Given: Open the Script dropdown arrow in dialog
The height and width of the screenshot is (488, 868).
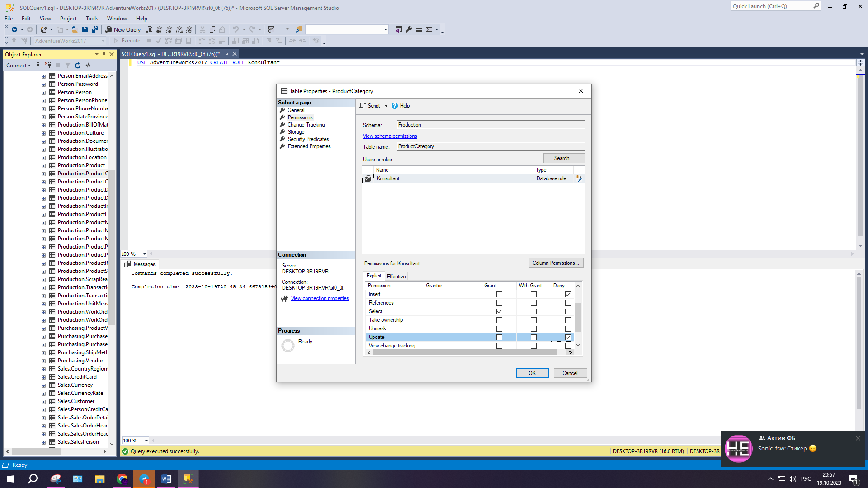Looking at the screenshot, I should pyautogui.click(x=386, y=106).
